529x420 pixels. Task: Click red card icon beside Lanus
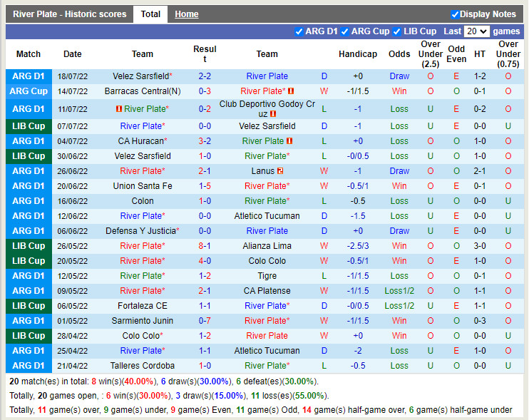point(281,171)
